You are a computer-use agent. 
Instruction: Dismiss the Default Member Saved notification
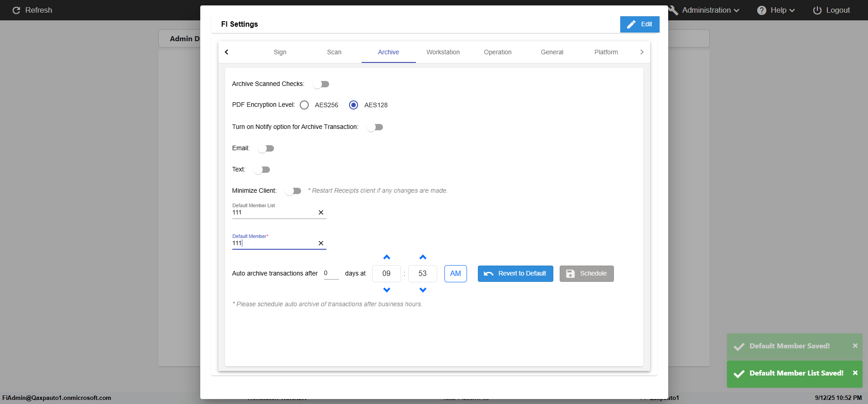coord(855,346)
